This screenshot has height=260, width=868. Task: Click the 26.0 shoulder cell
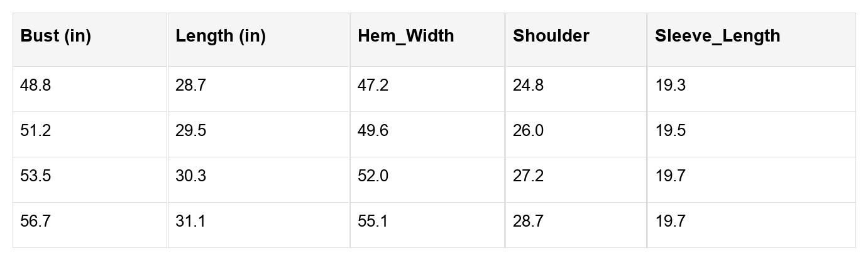tap(528, 131)
